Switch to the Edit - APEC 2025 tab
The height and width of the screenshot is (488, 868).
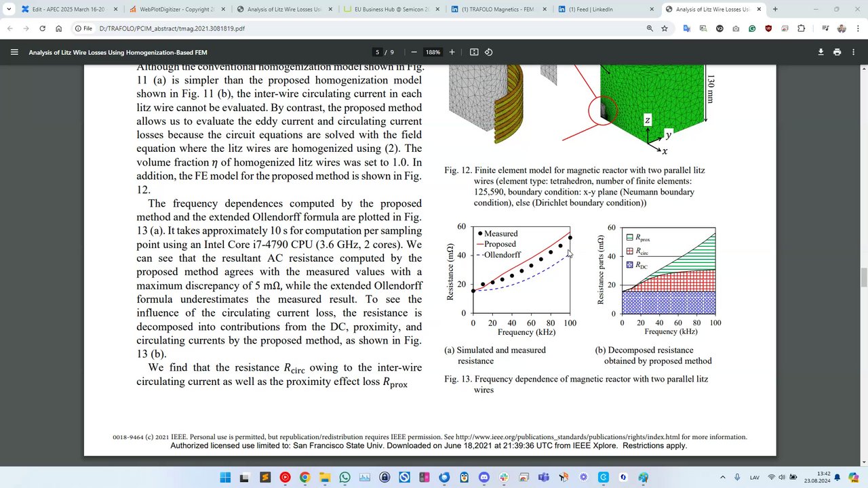click(x=70, y=9)
